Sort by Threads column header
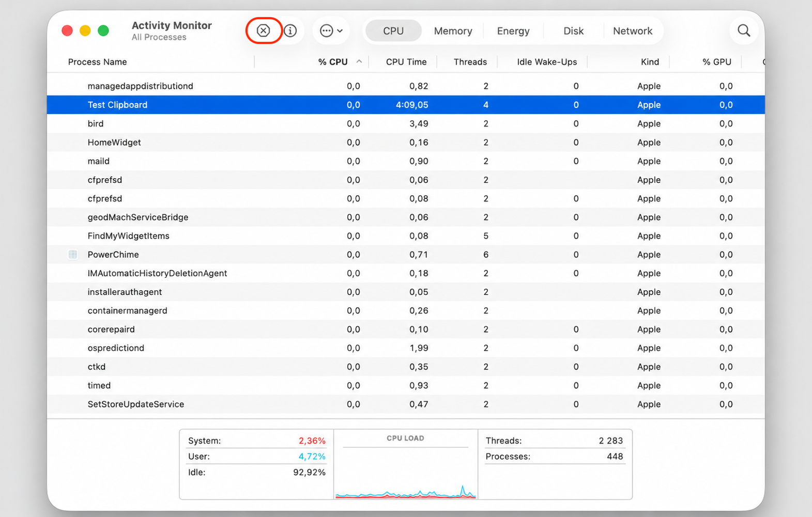The height and width of the screenshot is (517, 812). point(470,62)
